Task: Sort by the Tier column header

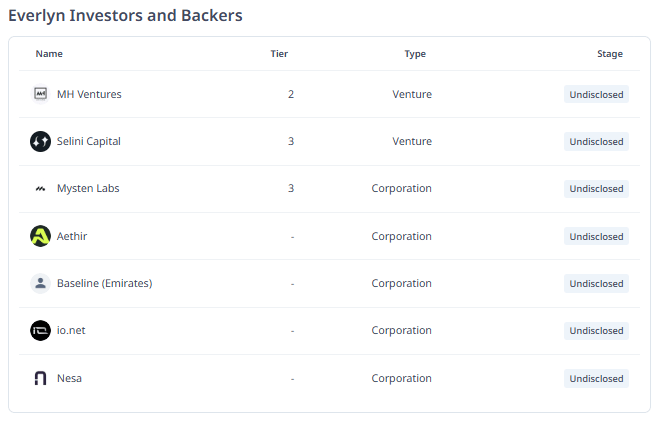Action: click(x=279, y=54)
